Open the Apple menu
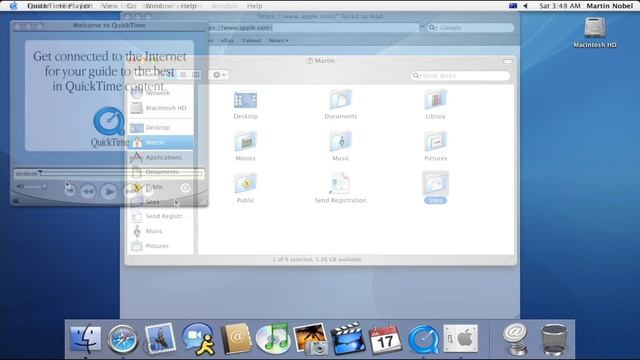Image resolution: width=640 pixels, height=360 pixels. click(13, 6)
